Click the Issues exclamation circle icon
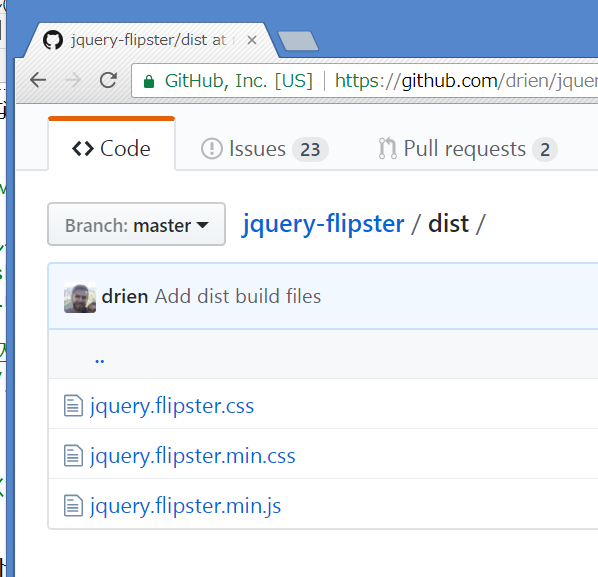The height and width of the screenshot is (577, 598). coord(212,149)
